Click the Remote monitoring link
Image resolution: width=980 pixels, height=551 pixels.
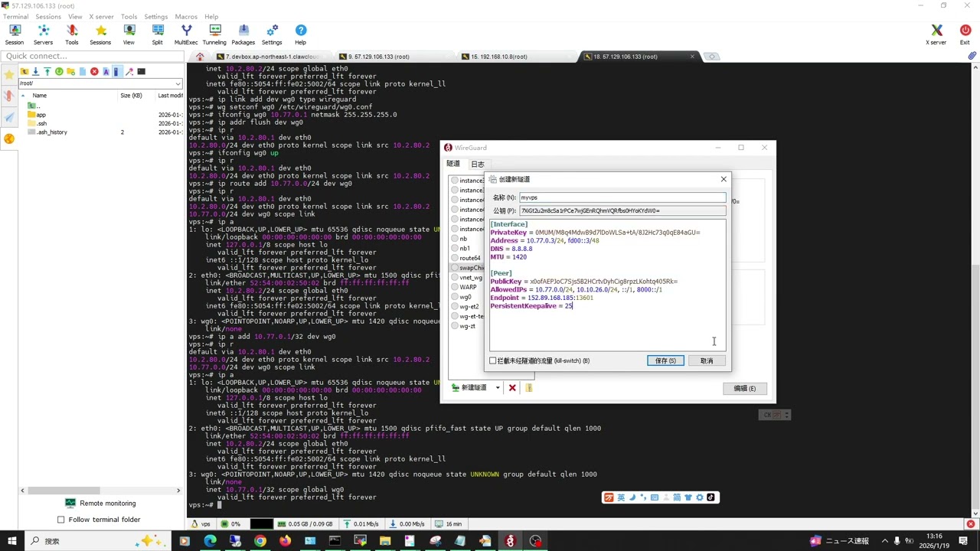(108, 503)
